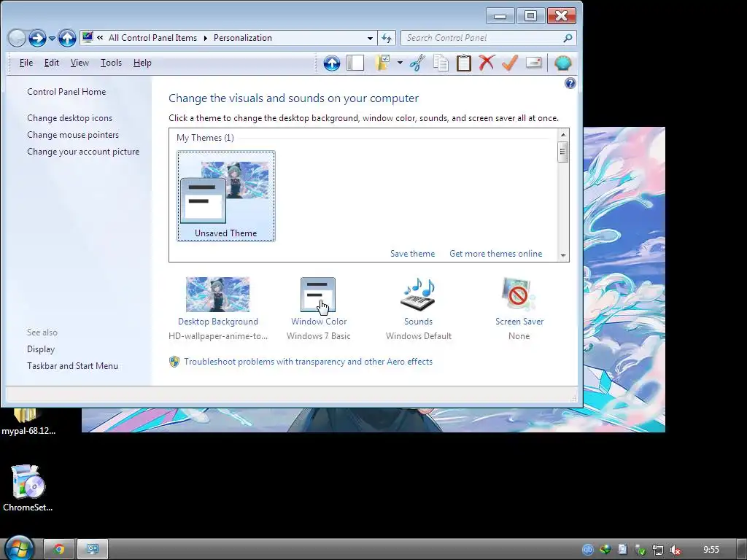Open the Display link under See also
747x560 pixels.
point(41,349)
